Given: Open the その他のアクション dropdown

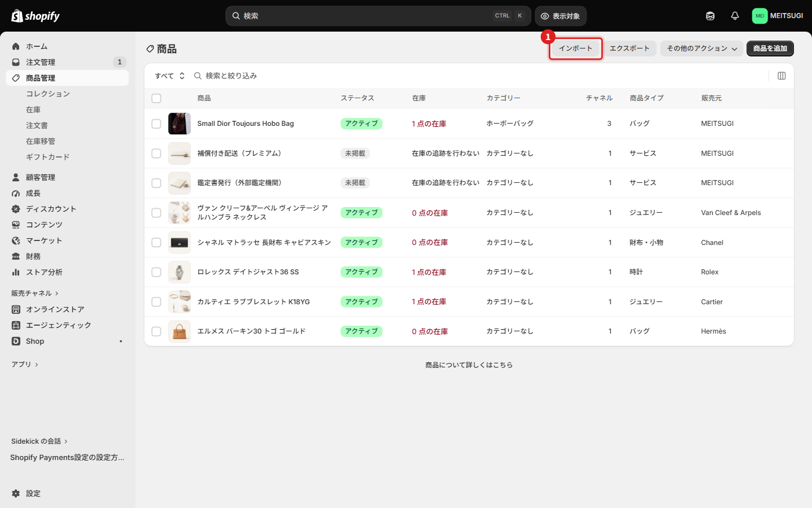Looking at the screenshot, I should pos(701,49).
